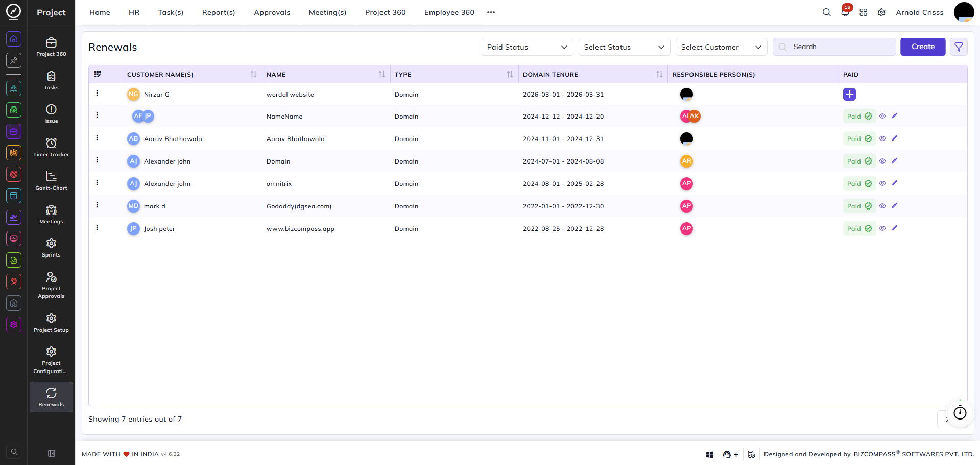
Task: Click the Windows icon in footer
Action: tap(709, 454)
